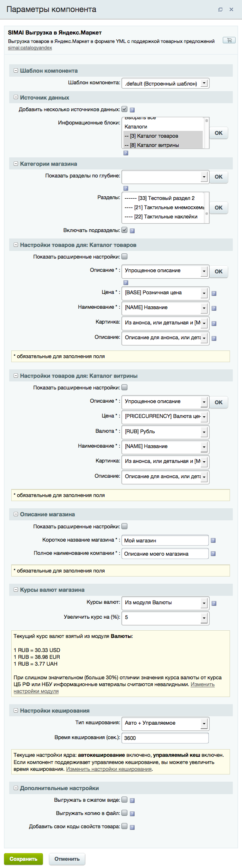Enable extended settings in Описание магазина section
This screenshot has width=242, height=868.
(125, 526)
